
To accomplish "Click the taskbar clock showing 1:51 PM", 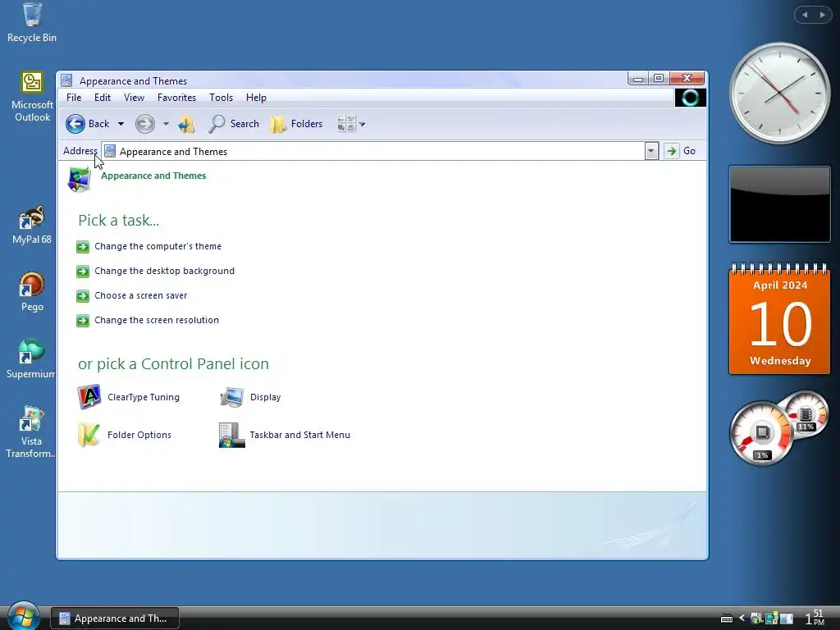I will tap(815, 618).
